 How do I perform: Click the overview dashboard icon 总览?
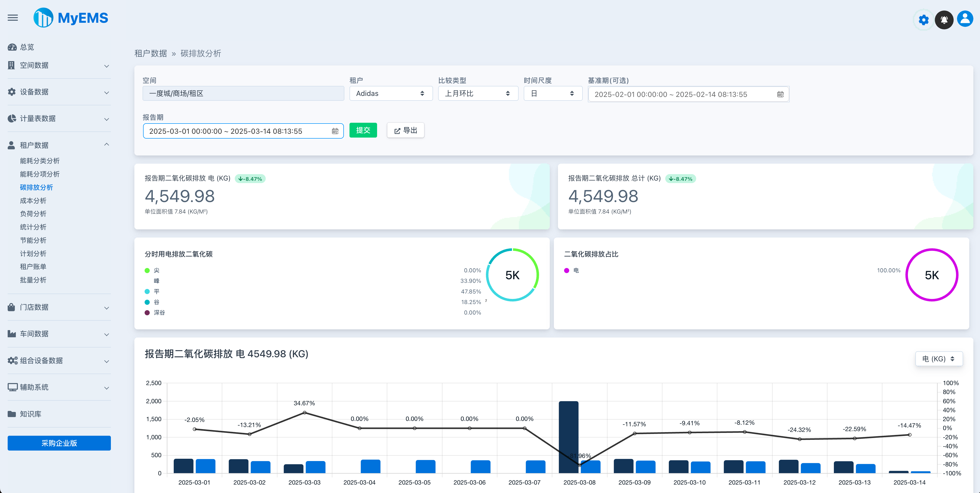(x=12, y=47)
